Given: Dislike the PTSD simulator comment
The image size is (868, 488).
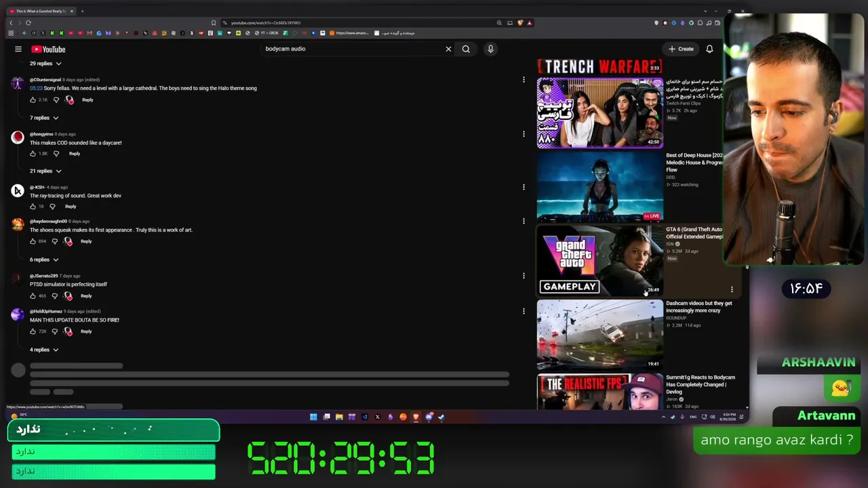Looking at the screenshot, I should coord(55,296).
